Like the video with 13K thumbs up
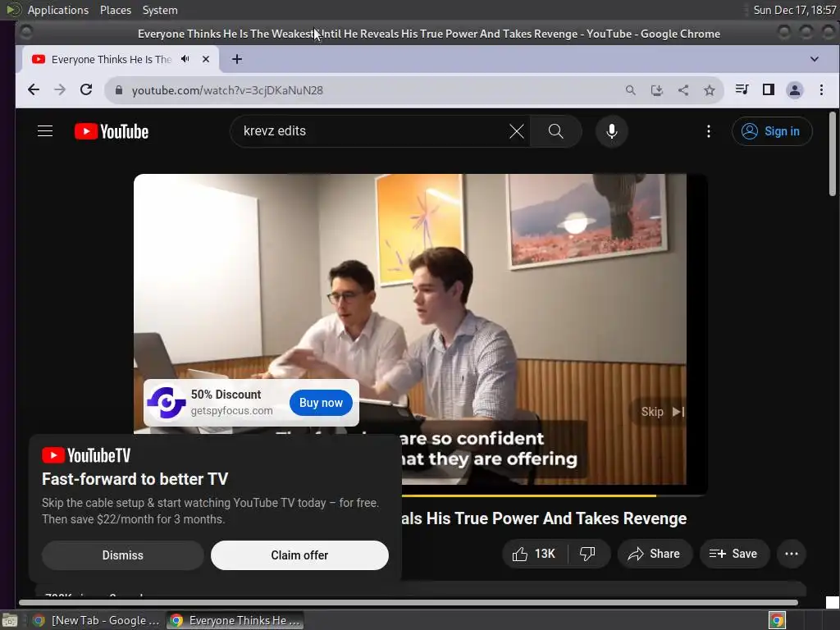Viewport: 840px width, 630px height. (x=534, y=554)
